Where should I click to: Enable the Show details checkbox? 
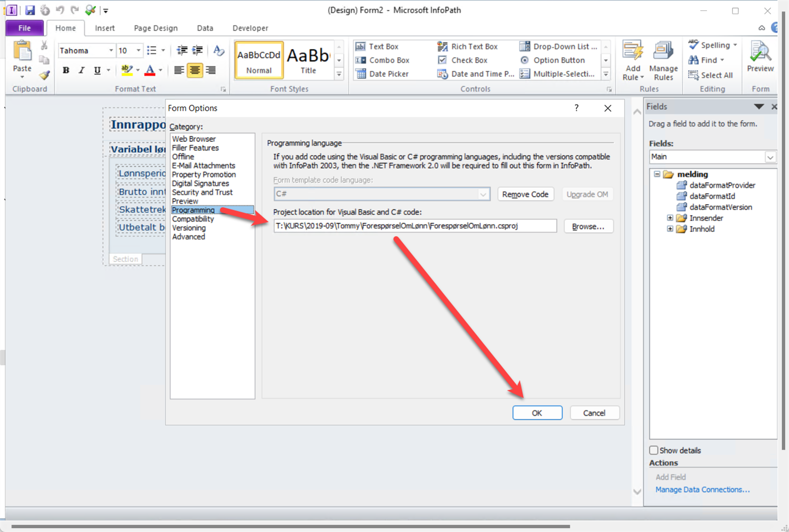point(654,450)
